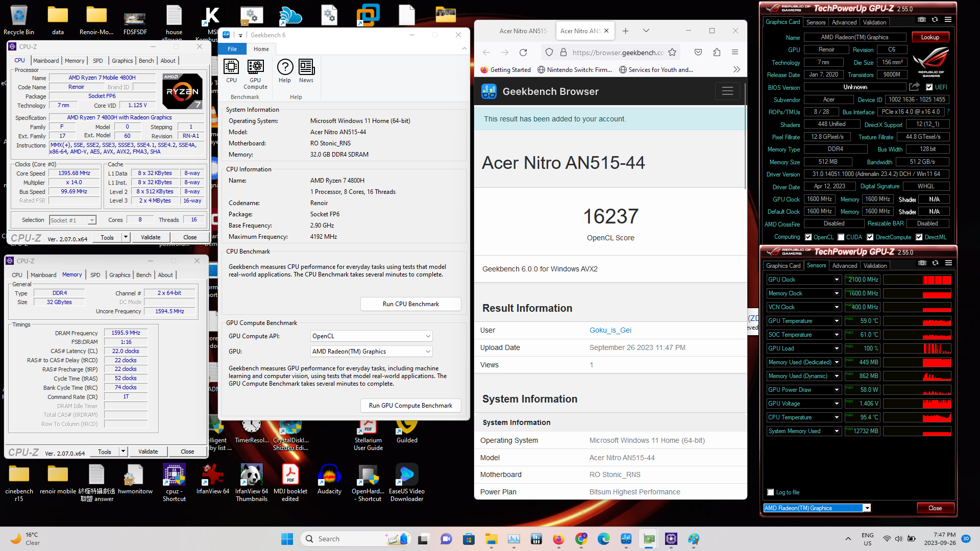This screenshot has height=551, width=980.
Task: Open new tab in Firefox
Action: (625, 31)
